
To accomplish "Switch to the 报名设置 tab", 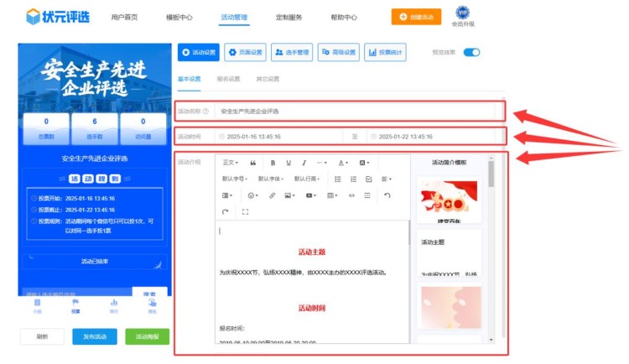I will (228, 79).
